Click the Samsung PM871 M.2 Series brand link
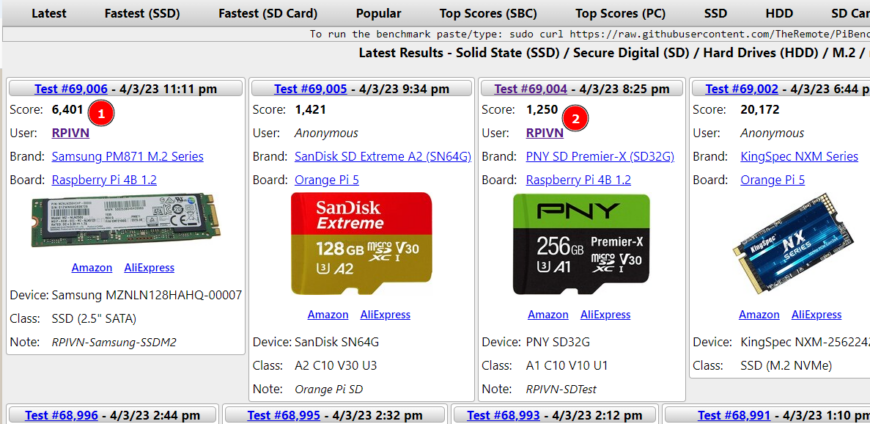Screen dimensions: 870x424 click(x=127, y=156)
